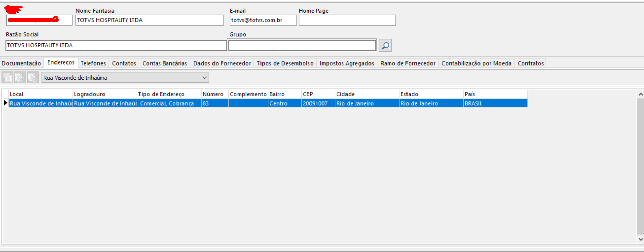Screen dimensions: 644x252
Task: Click the Tipo de Endereço column header
Action: (x=169, y=94)
